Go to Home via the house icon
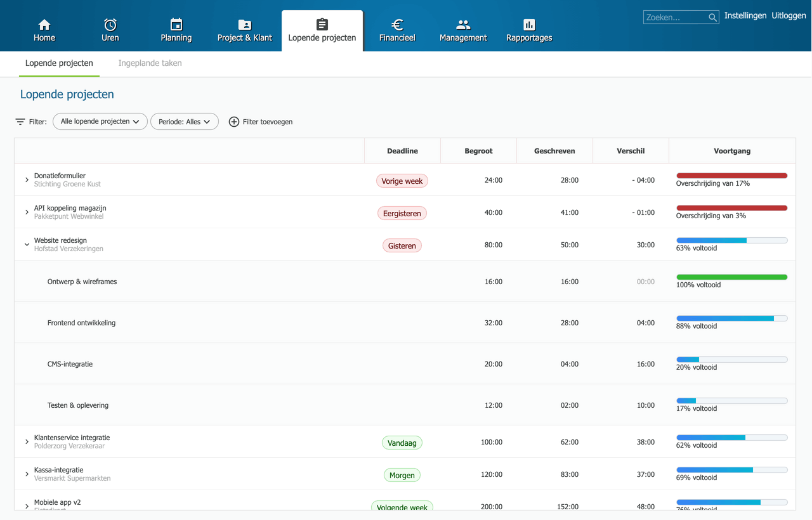 coord(44,25)
